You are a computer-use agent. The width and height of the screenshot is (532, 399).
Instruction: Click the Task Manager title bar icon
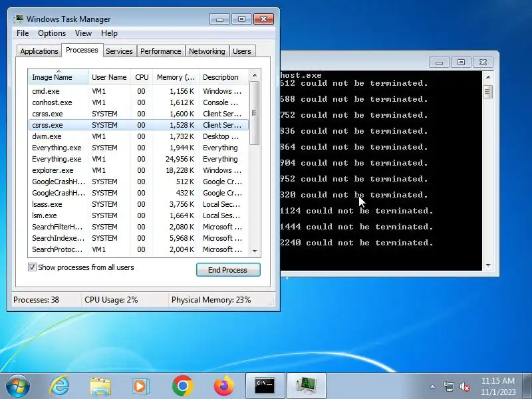click(x=19, y=19)
